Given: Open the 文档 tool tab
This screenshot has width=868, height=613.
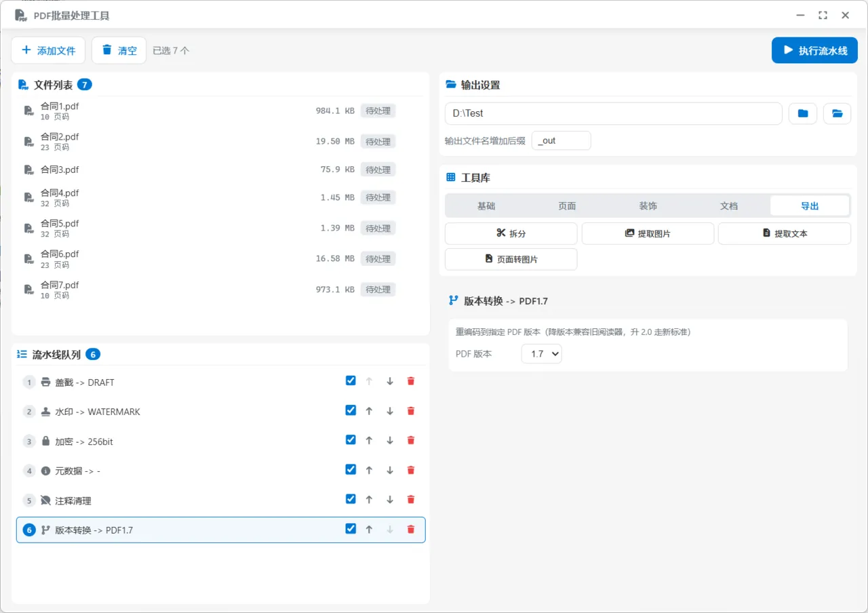Looking at the screenshot, I should pos(729,206).
